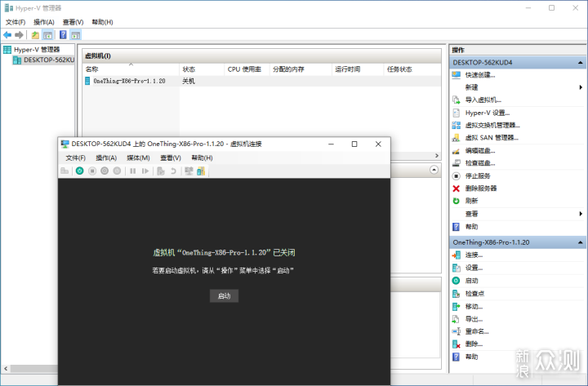588x386 pixels.
Task: Click Quick Create in Actions pane
Action: pyautogui.click(x=480, y=75)
